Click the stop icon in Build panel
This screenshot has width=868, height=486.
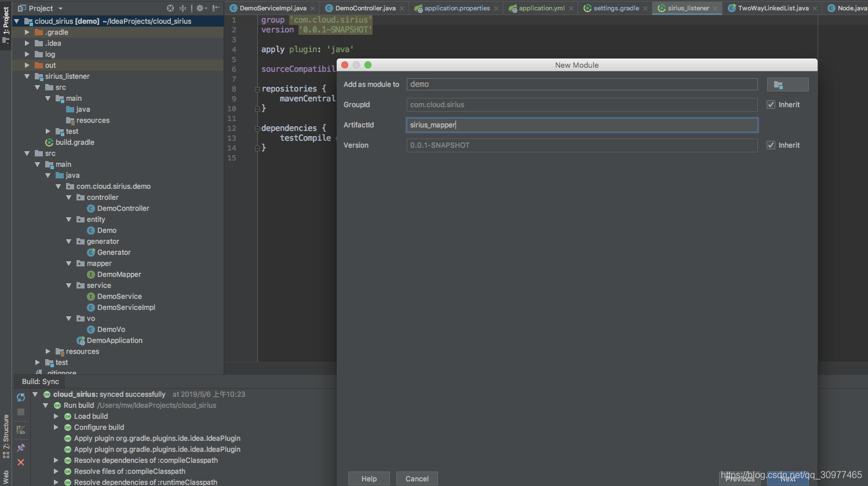[21, 412]
